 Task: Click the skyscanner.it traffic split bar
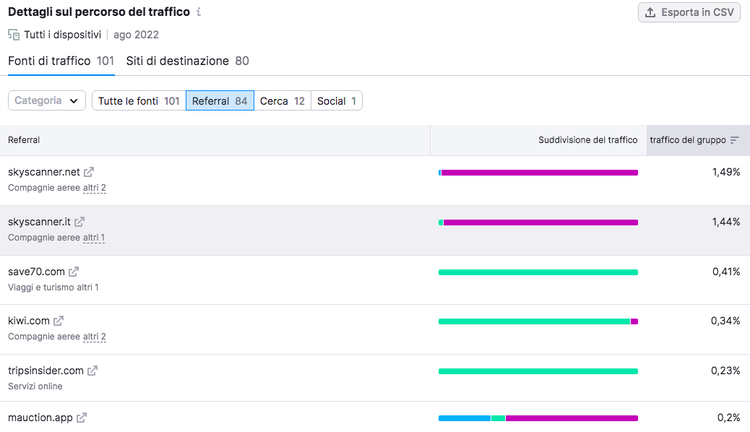(x=538, y=222)
